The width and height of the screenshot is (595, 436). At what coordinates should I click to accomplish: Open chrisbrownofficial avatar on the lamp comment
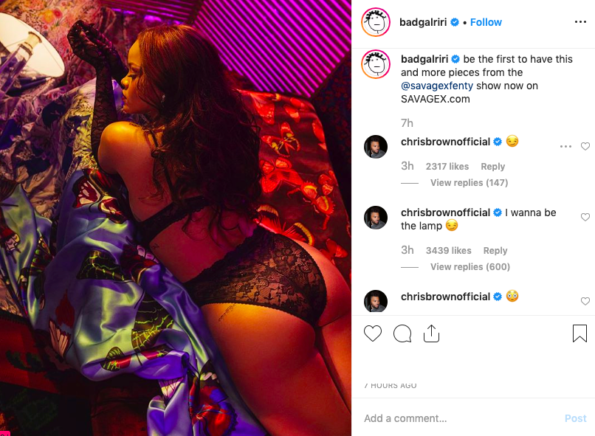point(375,217)
